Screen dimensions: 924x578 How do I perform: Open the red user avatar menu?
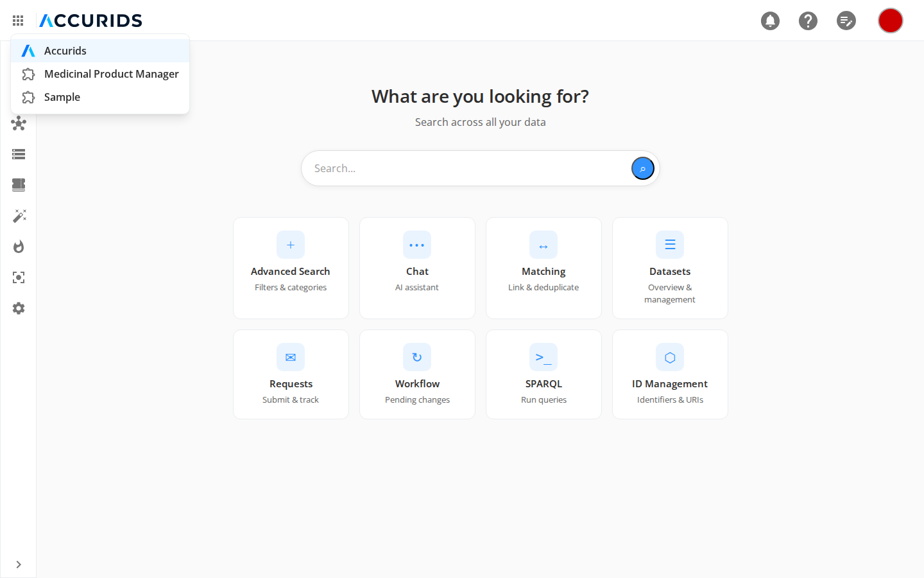click(x=891, y=21)
